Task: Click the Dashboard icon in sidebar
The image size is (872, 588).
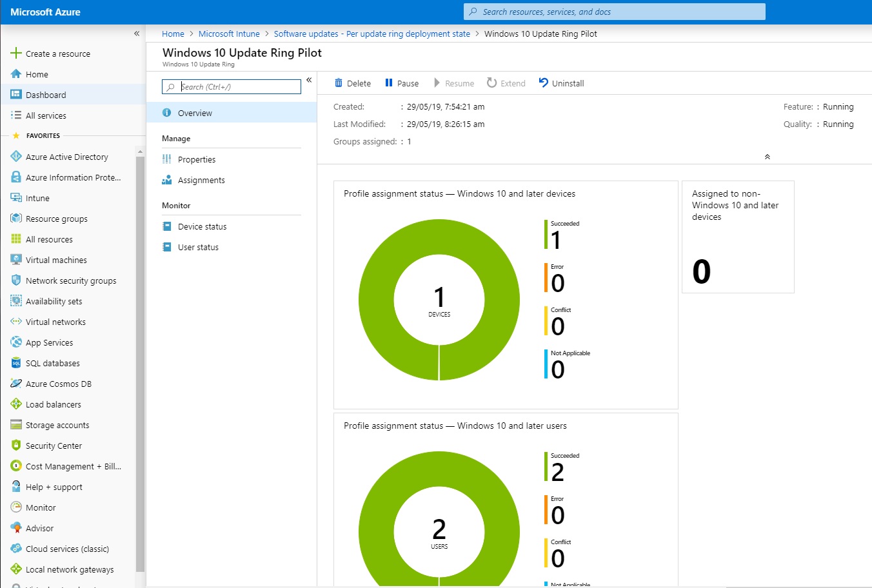Action: [x=16, y=95]
